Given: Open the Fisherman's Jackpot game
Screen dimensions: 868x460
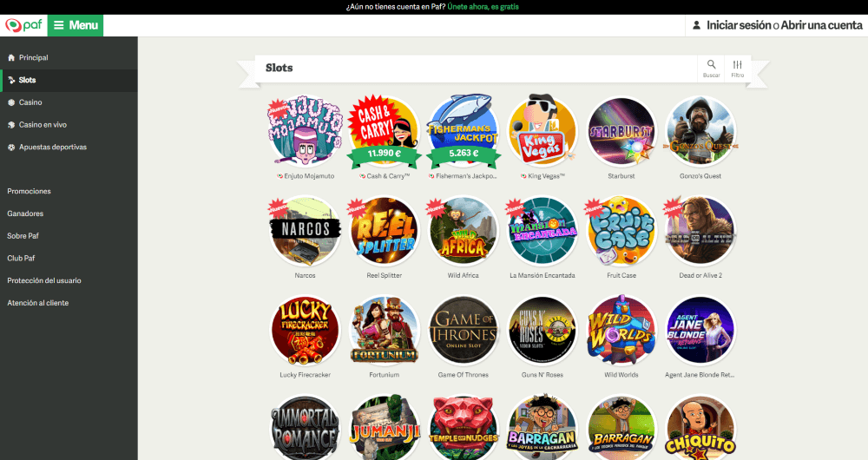Looking at the screenshot, I should (464, 132).
